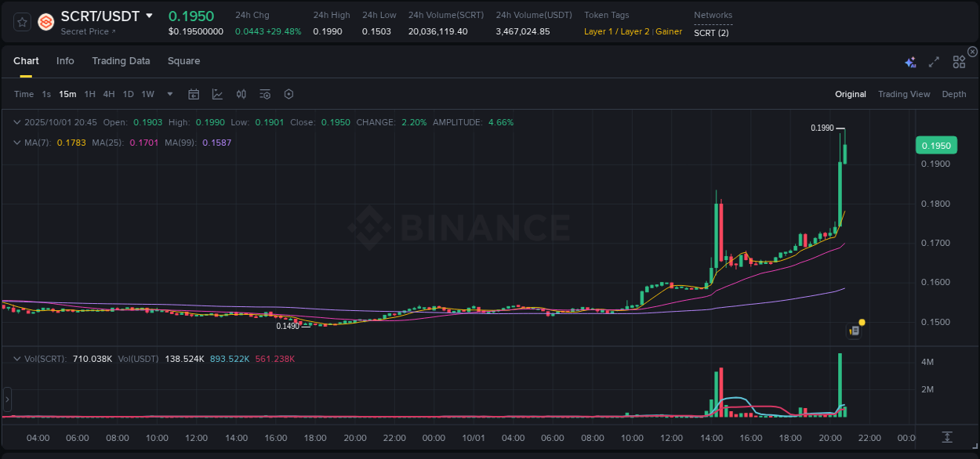Open the Secret Price link
980x459 pixels.
[x=82, y=31]
